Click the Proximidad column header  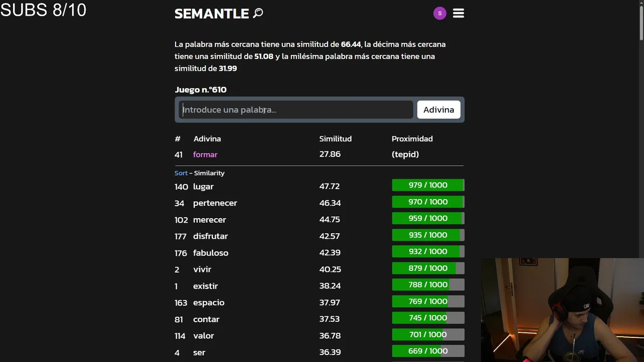[x=412, y=139]
